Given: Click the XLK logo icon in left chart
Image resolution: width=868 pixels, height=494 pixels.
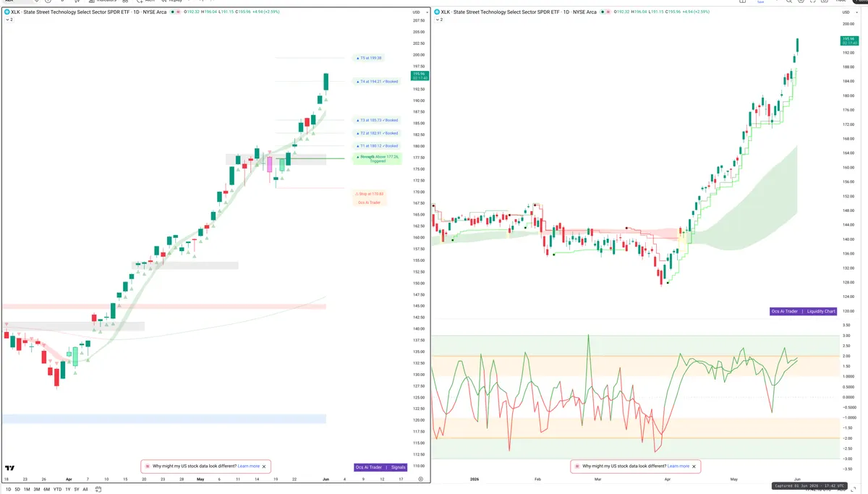Looking at the screenshot, I should tap(7, 12).
